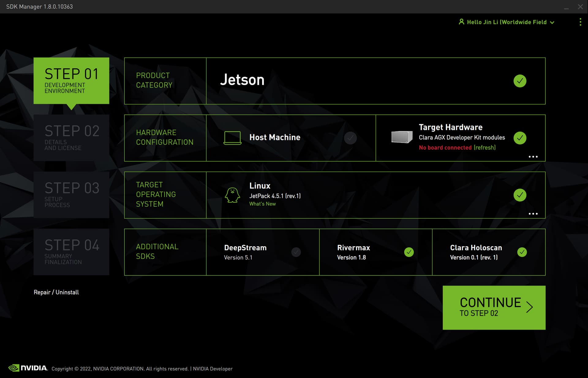Click the Host Machine laptop icon
The height and width of the screenshot is (378, 588).
coord(232,138)
